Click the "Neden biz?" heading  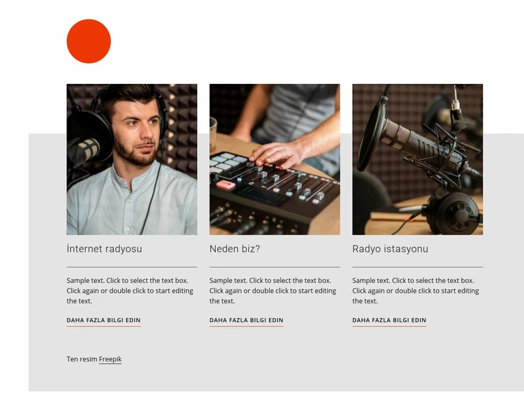pos(235,249)
